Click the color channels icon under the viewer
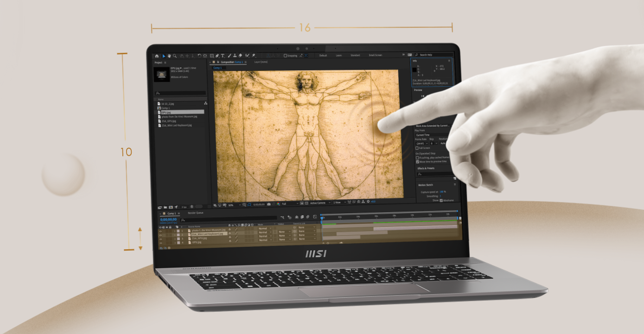Image resolution: width=644 pixels, height=334 pixels. click(279, 203)
